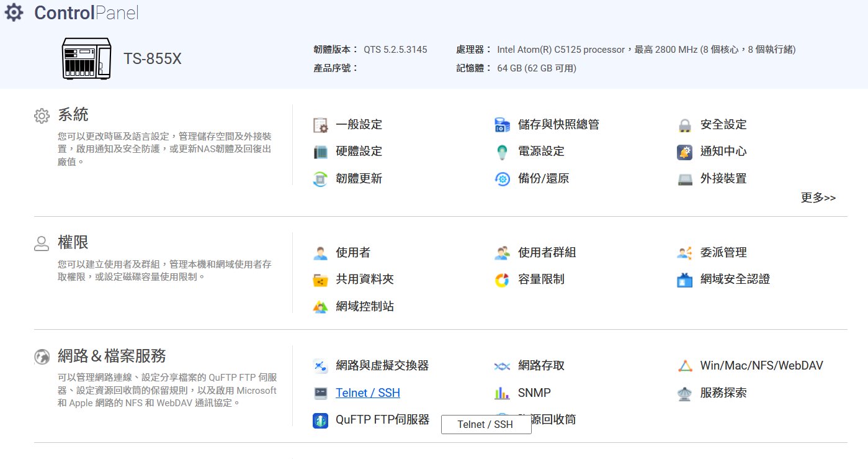Click the 權限 section person icon
This screenshot has height=459, width=868.
pos(42,243)
